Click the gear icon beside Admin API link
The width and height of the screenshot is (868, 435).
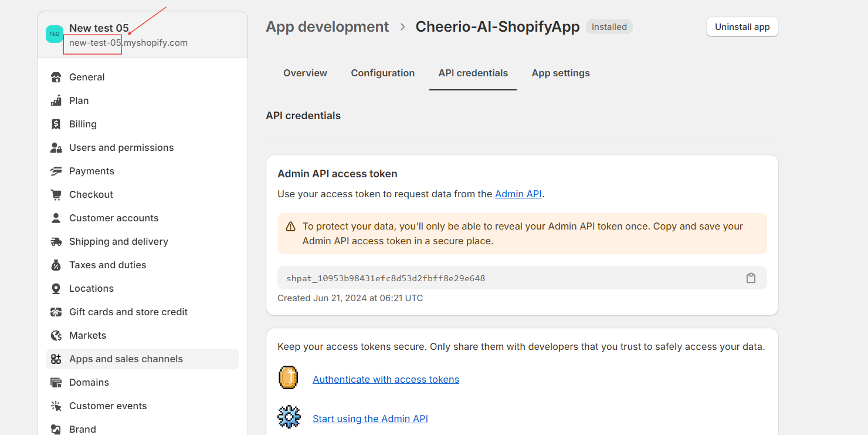point(289,417)
